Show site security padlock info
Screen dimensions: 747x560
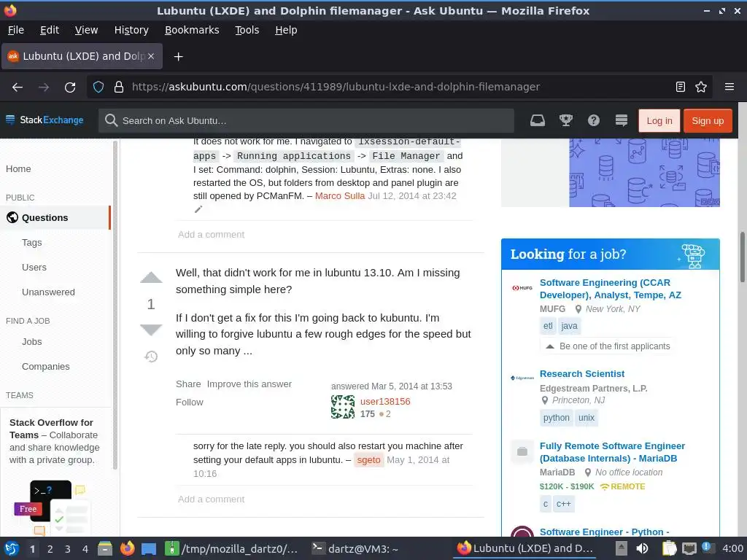click(119, 87)
